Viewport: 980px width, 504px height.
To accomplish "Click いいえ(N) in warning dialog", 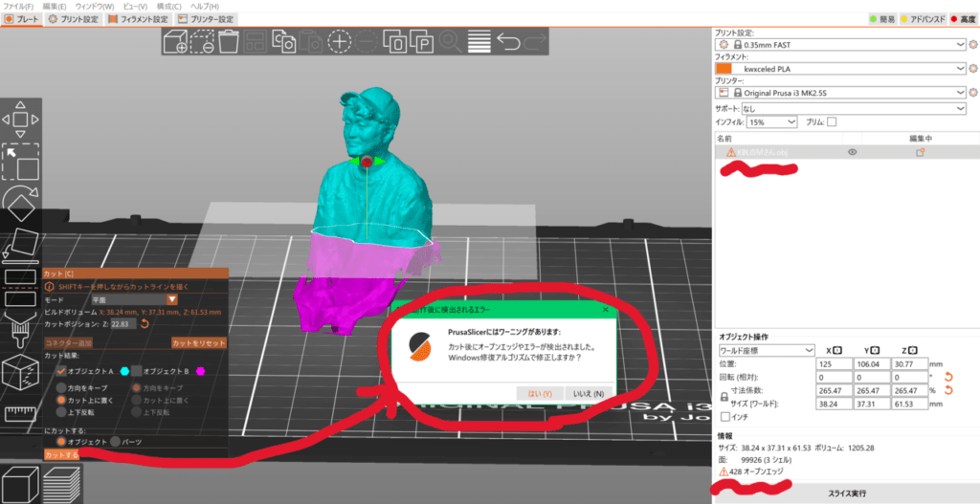I will click(x=589, y=393).
